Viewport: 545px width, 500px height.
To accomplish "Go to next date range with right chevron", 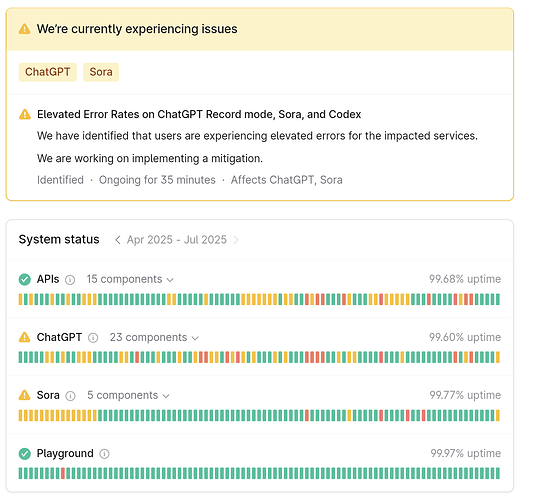I will tap(236, 240).
